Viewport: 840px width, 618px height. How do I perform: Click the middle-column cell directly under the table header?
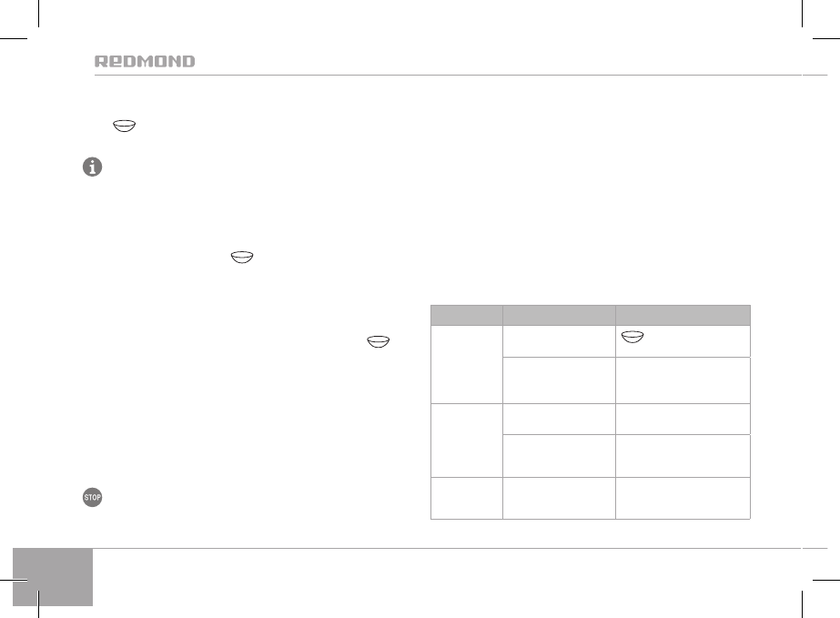tap(559, 341)
